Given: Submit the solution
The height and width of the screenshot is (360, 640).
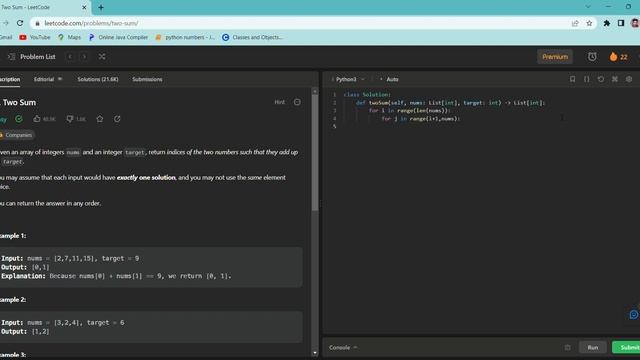Looking at the screenshot, I should tap(626, 347).
